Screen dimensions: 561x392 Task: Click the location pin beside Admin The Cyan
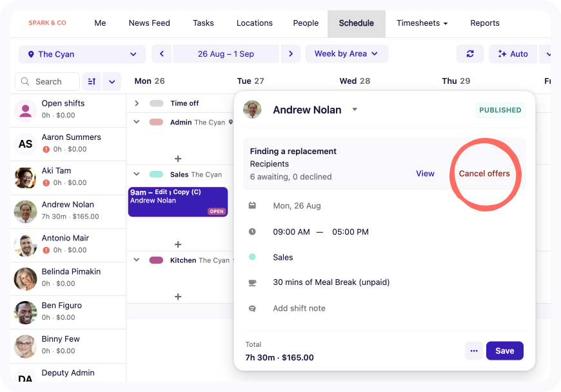231,122
